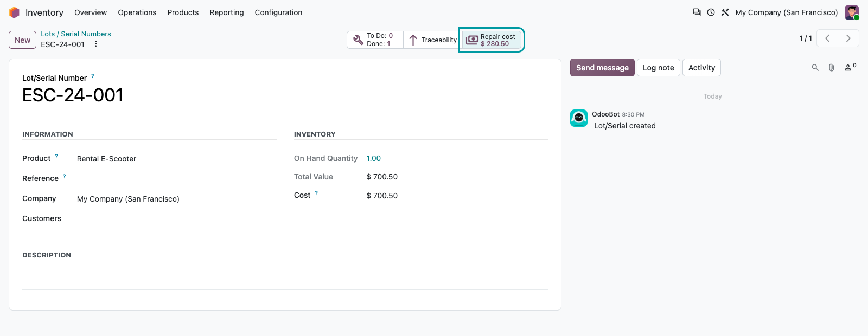
Task: Show help tooltip for Lot/Serial Number
Action: (x=93, y=76)
